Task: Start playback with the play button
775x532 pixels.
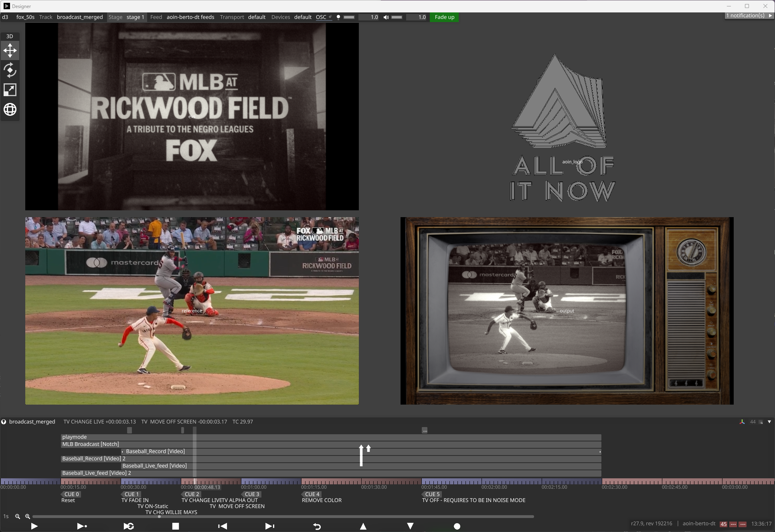Action: click(x=34, y=526)
